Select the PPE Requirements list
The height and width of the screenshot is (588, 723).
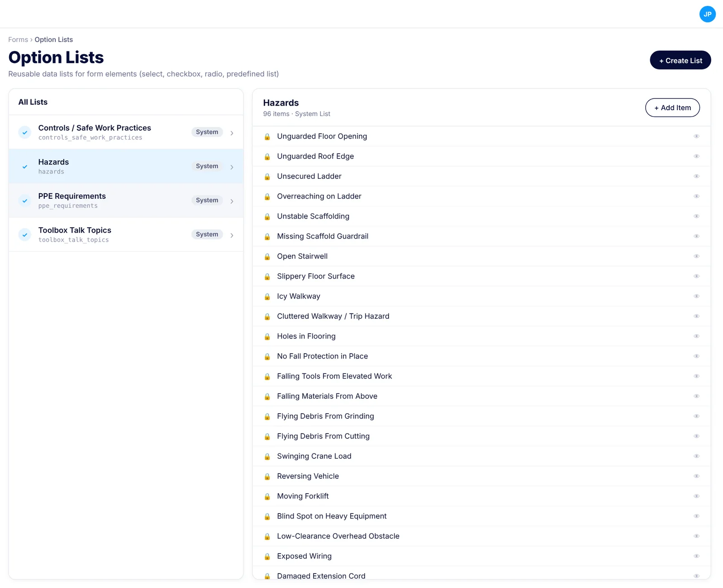tap(126, 201)
